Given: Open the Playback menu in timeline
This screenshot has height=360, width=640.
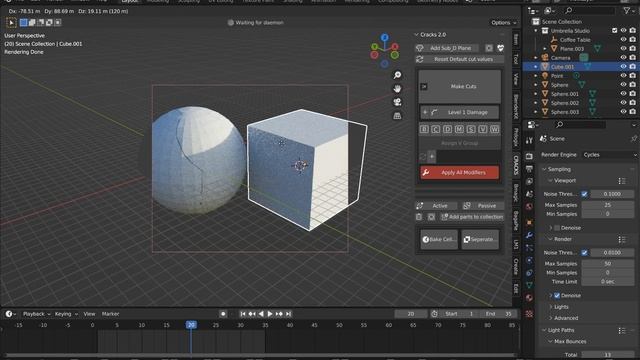Looking at the screenshot, I should click(36, 314).
